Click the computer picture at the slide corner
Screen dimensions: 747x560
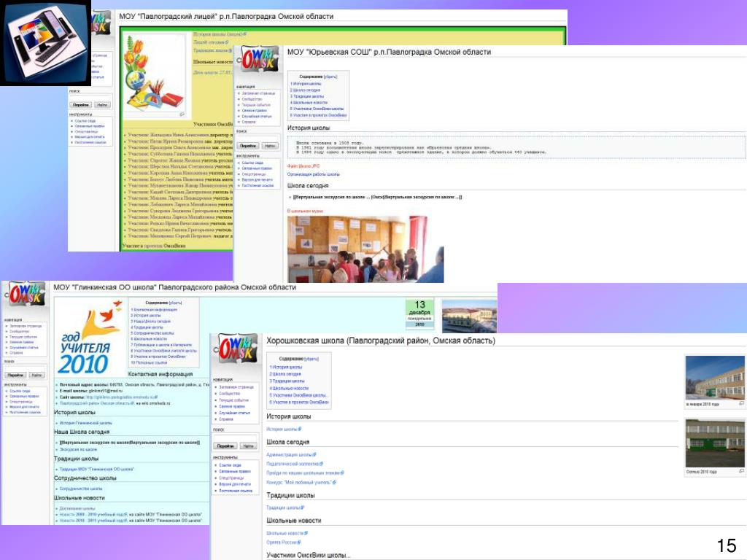(45, 43)
